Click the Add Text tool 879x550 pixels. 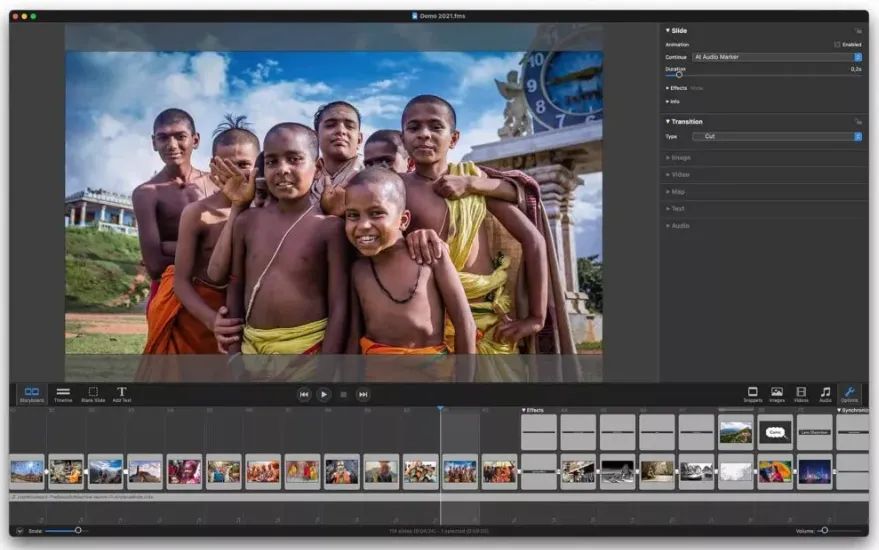(122, 394)
